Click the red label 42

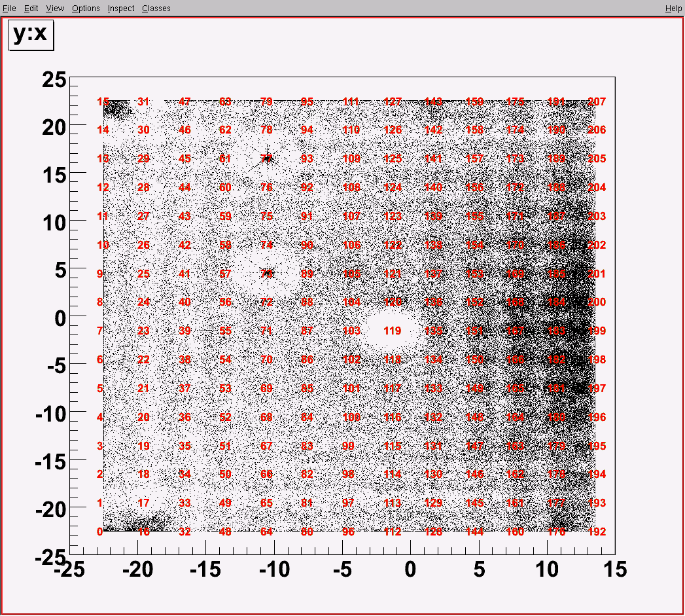point(184,245)
